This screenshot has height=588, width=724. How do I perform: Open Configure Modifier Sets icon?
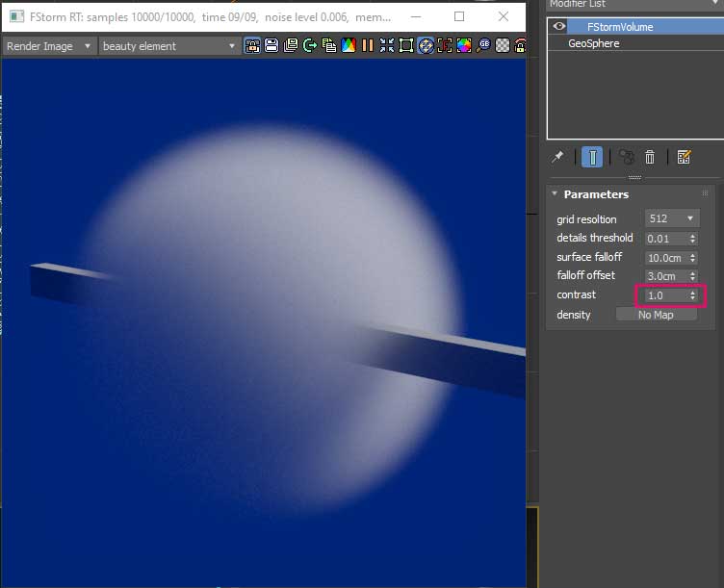tap(684, 157)
